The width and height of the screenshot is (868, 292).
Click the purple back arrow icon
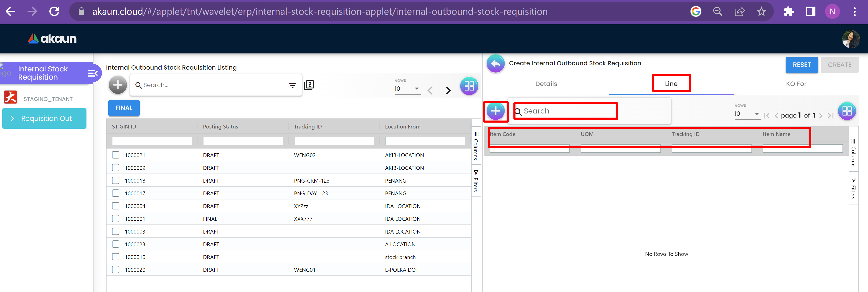pos(495,63)
